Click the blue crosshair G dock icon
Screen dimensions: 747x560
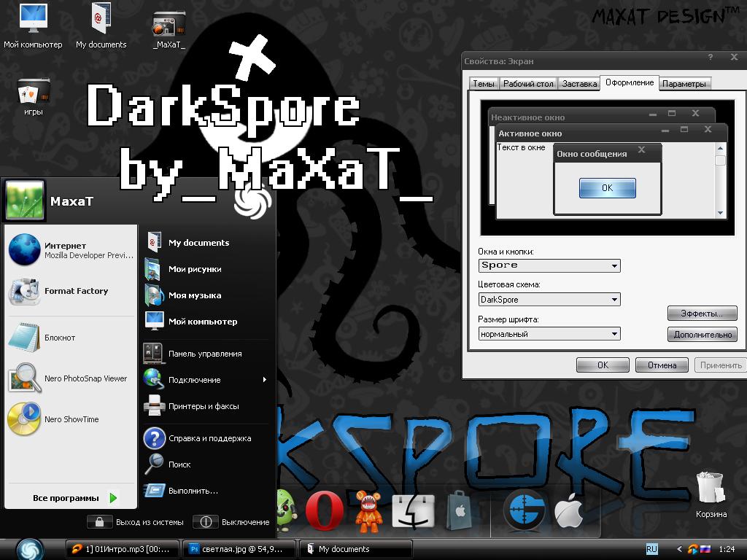point(524,511)
